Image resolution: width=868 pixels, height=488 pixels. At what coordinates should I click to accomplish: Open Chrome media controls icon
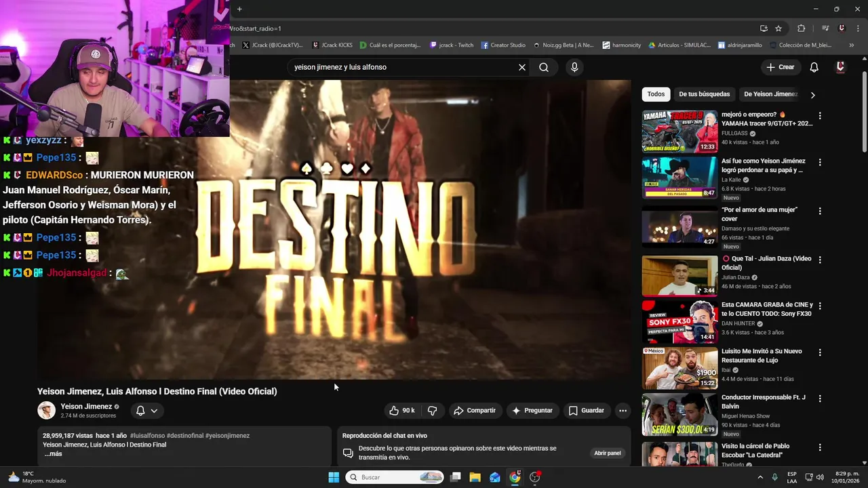[825, 28]
